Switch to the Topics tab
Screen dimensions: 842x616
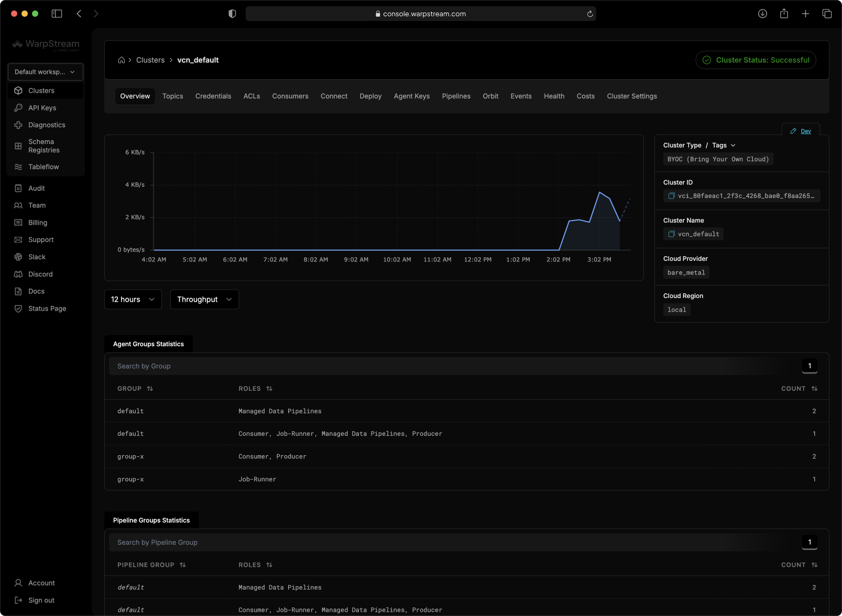tap(173, 96)
